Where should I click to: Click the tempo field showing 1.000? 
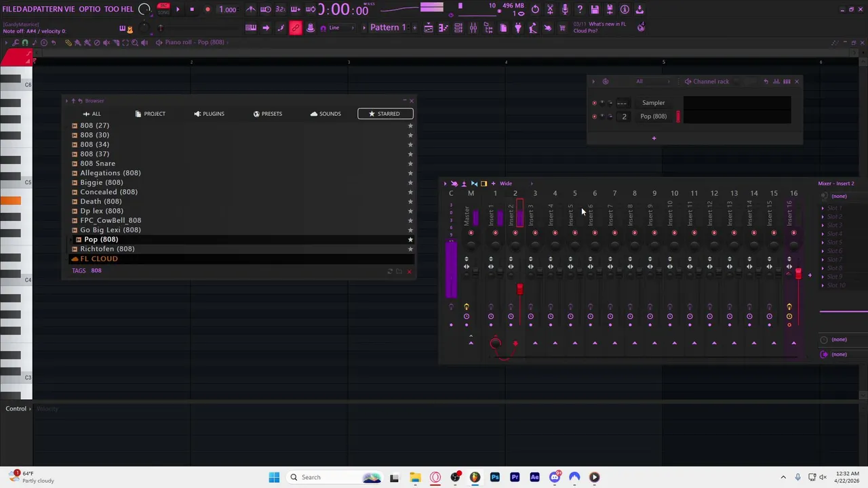228,9
